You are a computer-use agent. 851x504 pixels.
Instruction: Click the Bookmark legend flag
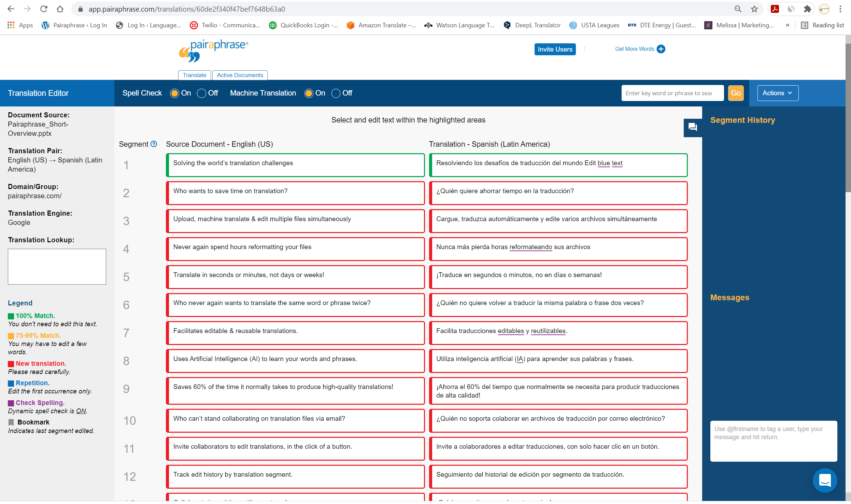[x=11, y=422]
